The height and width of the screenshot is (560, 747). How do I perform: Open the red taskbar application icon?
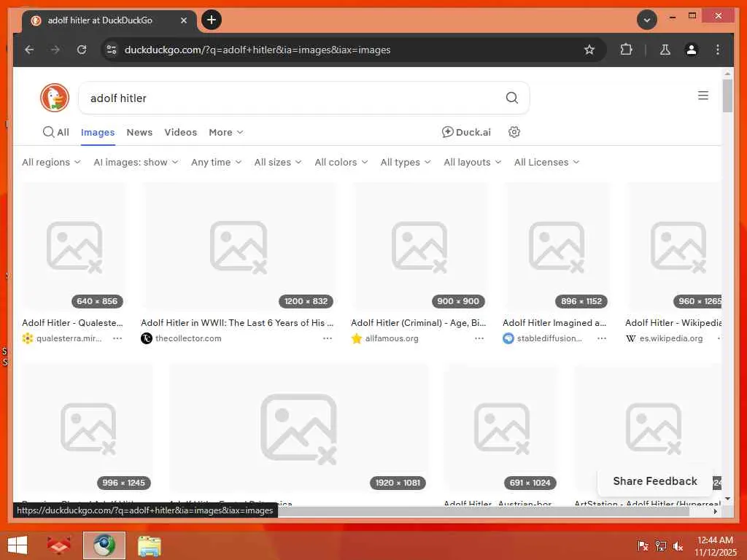click(58, 545)
